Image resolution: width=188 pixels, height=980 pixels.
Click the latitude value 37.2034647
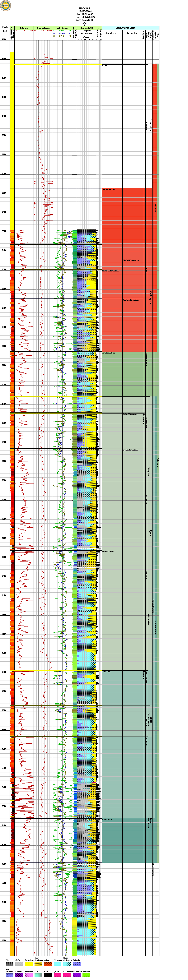click(x=85, y=14)
